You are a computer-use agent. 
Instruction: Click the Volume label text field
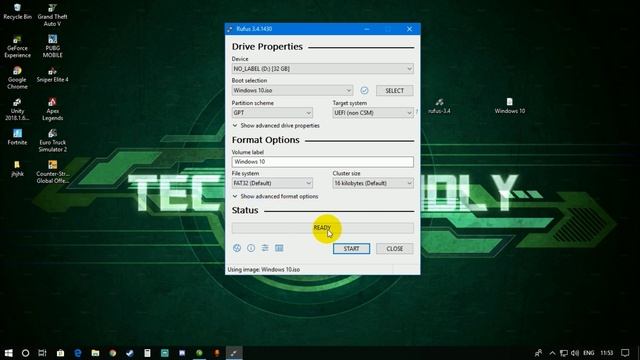[x=322, y=162]
